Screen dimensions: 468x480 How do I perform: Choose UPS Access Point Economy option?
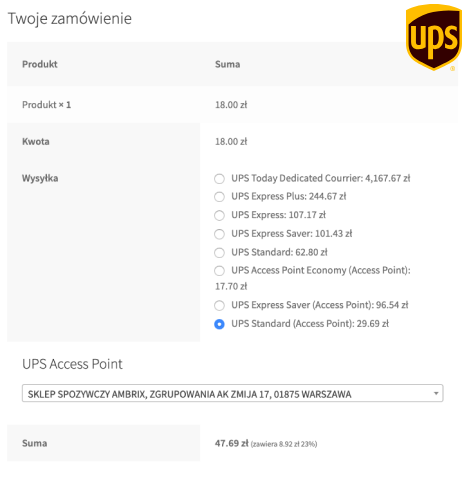219,271
